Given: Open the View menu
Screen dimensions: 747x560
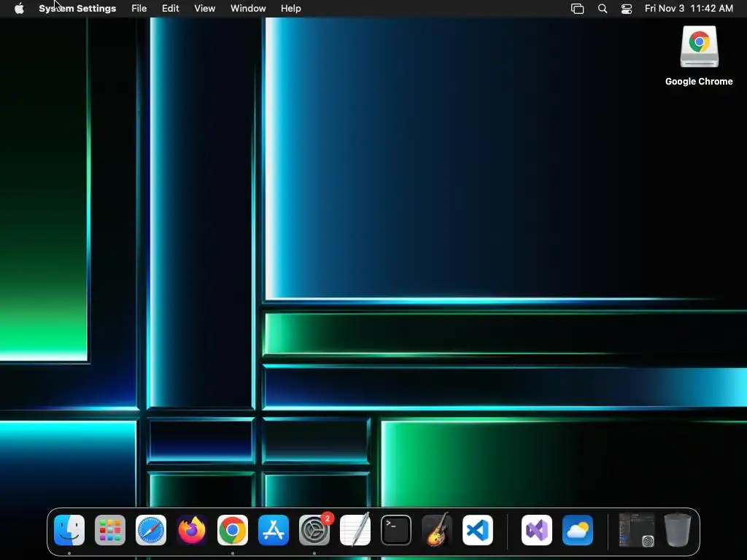Looking at the screenshot, I should [205, 9].
